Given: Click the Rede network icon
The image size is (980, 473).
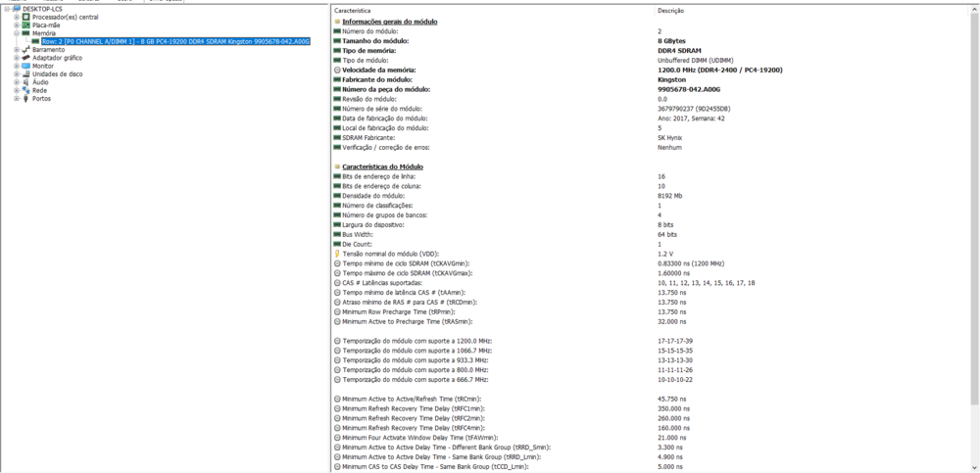Looking at the screenshot, I should point(25,90).
